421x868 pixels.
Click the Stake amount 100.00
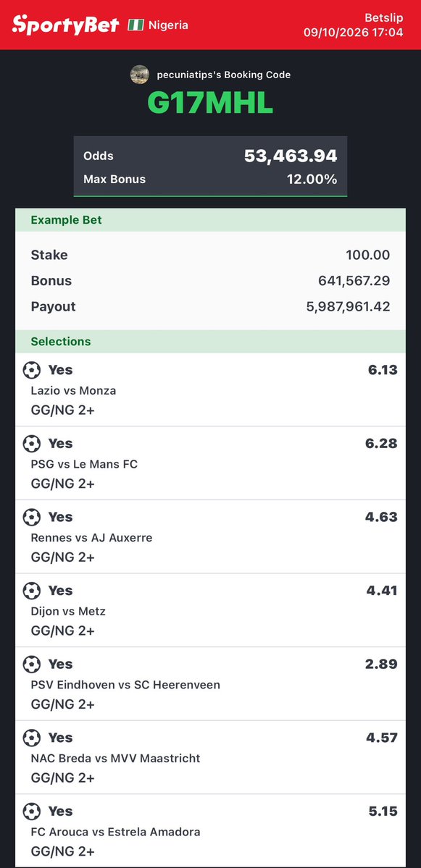click(x=368, y=256)
